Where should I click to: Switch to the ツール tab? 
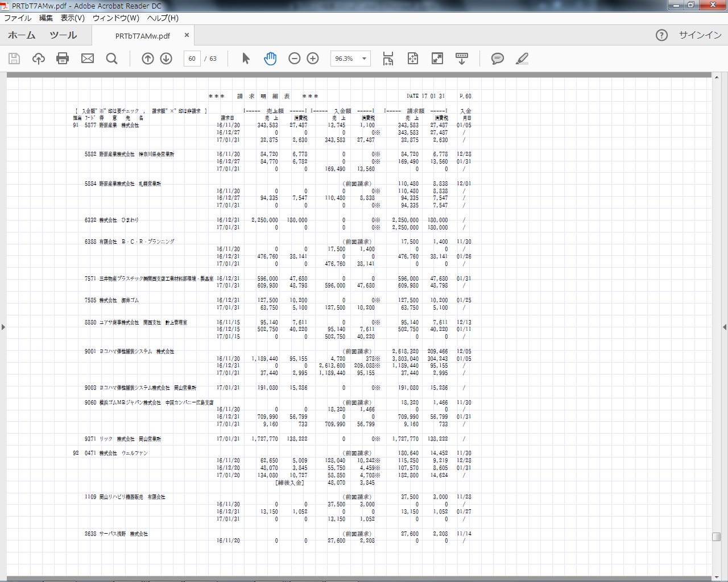63,35
